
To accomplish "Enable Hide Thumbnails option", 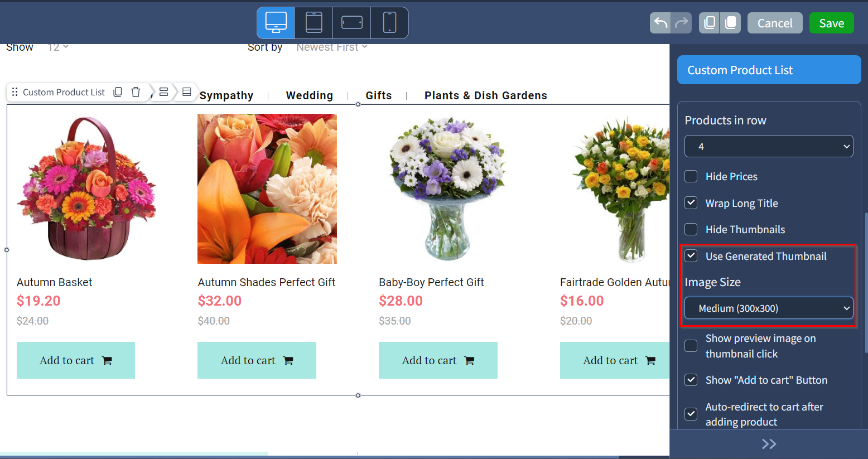I will [691, 229].
